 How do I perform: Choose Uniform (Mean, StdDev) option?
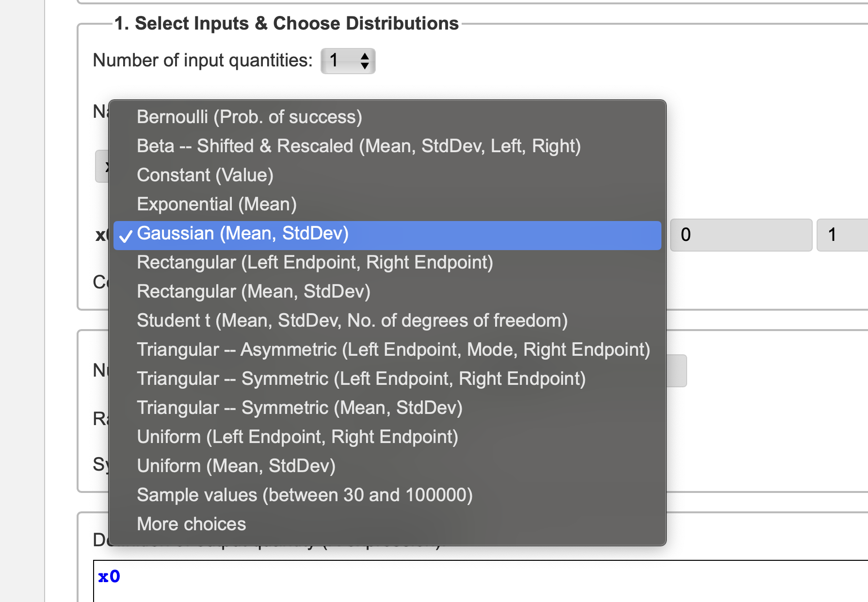(236, 466)
